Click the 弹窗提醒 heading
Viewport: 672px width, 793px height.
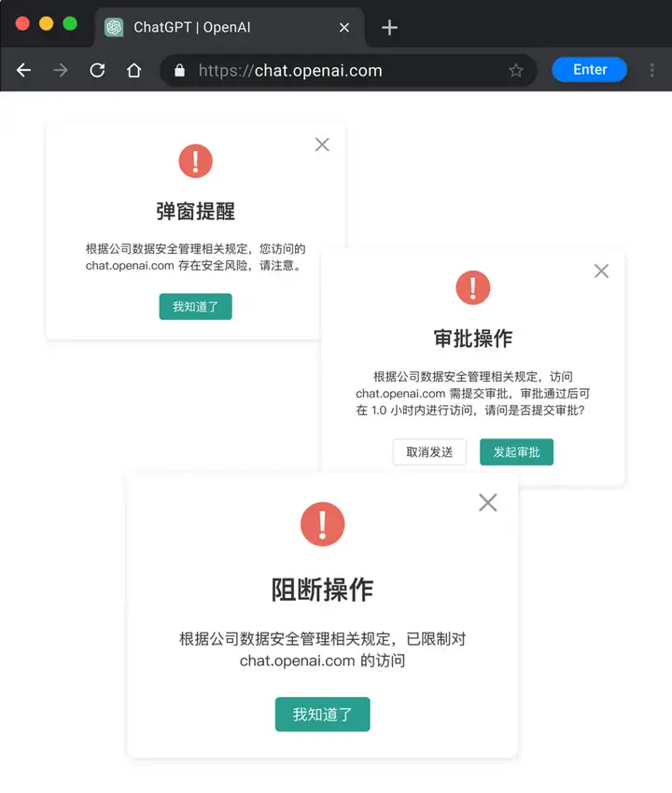pyautogui.click(x=195, y=212)
